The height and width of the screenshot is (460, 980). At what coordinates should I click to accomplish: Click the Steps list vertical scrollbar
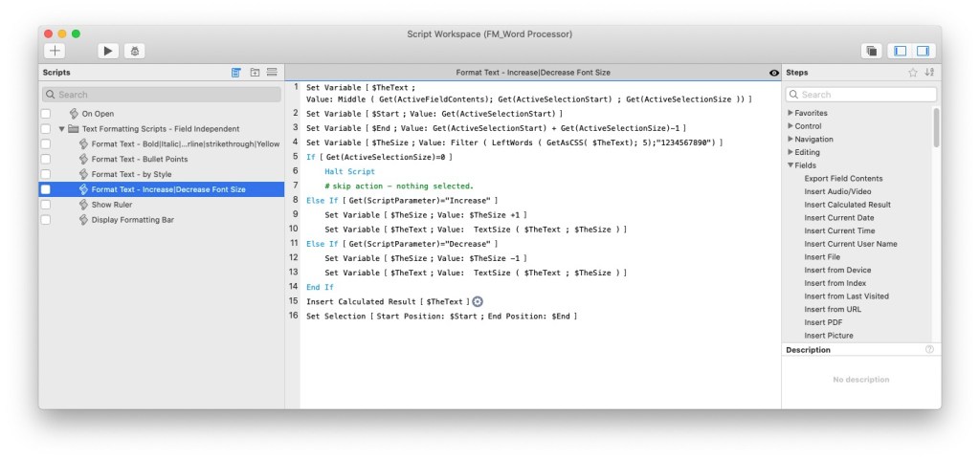pyautogui.click(x=936, y=128)
